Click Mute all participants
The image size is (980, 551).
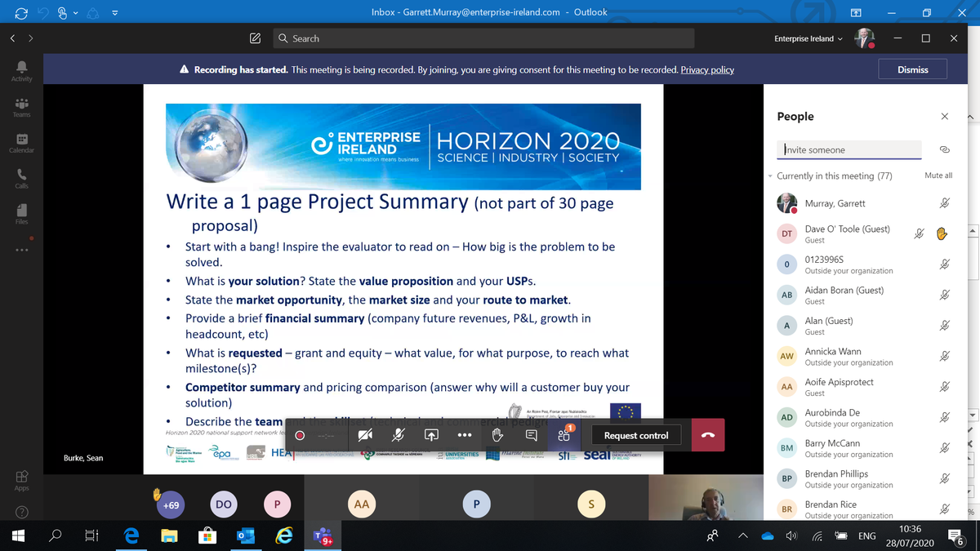(938, 176)
